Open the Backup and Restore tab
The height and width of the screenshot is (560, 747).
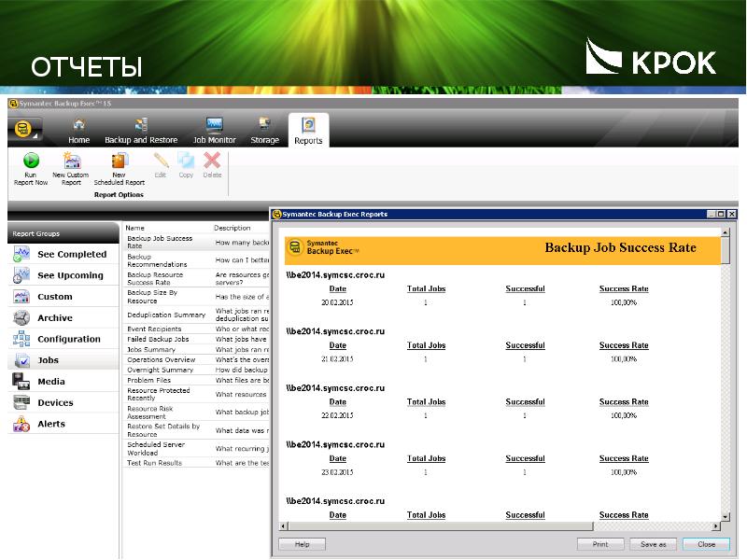pyautogui.click(x=141, y=131)
